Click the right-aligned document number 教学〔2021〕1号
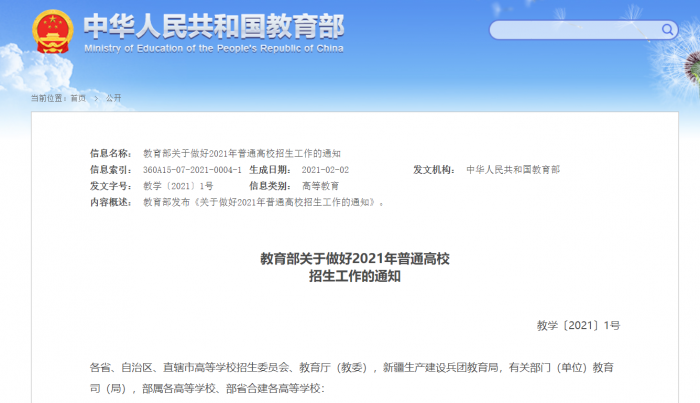This screenshot has width=700, height=403. coord(578,325)
